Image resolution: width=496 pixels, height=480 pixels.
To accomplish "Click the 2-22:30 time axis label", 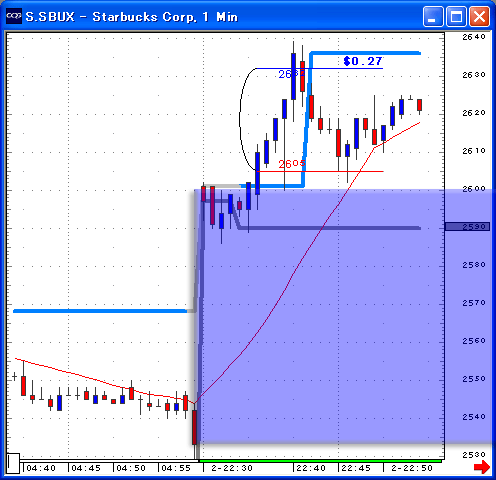I will [232, 468].
